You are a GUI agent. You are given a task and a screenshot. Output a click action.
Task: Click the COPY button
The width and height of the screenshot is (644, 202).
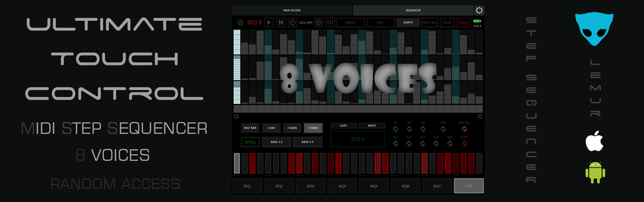344,126
